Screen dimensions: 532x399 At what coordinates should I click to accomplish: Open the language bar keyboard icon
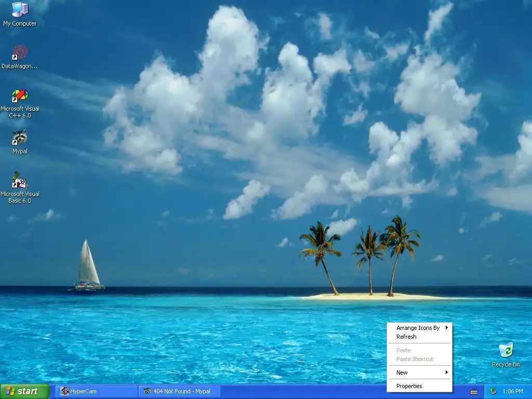click(x=474, y=392)
